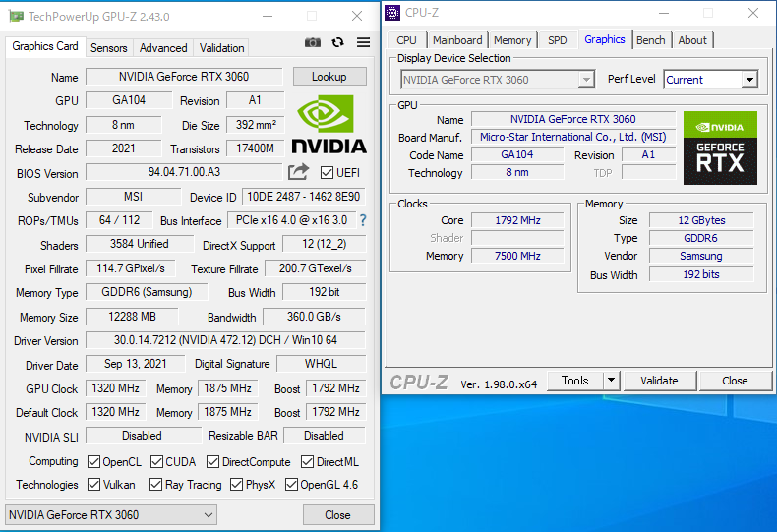The image size is (777, 532).
Task: Click the Resizable BAR Disabled field
Action: pyautogui.click(x=325, y=436)
